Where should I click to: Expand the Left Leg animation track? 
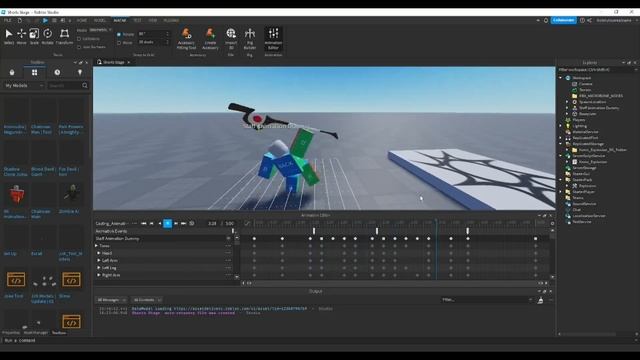pos(99,268)
